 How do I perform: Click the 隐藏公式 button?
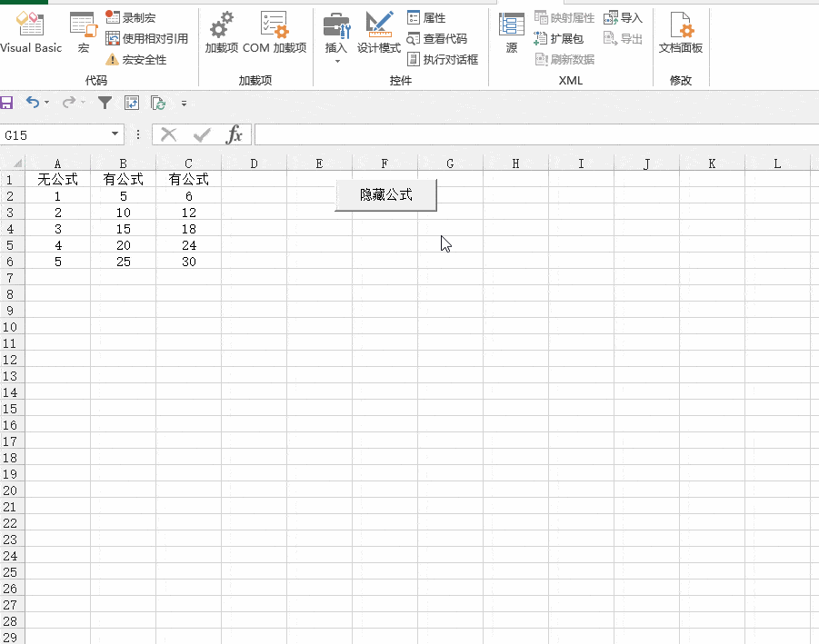click(x=386, y=195)
